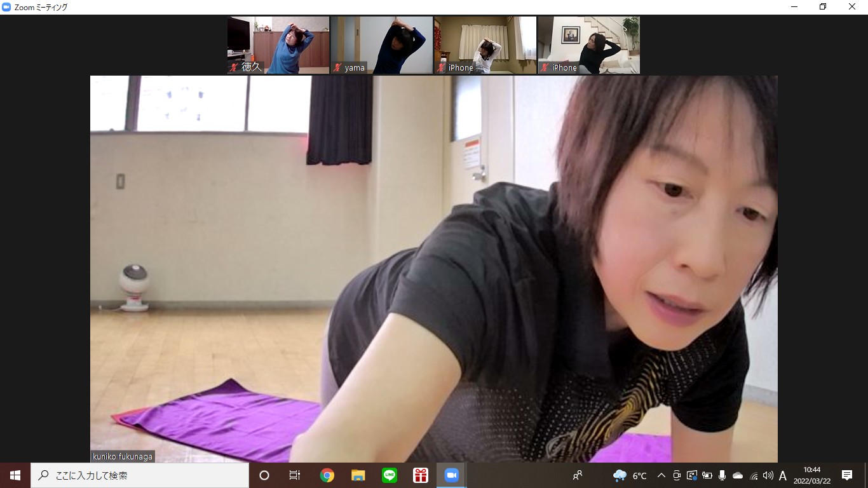Open Cortana circle icon on taskbar

click(264, 475)
